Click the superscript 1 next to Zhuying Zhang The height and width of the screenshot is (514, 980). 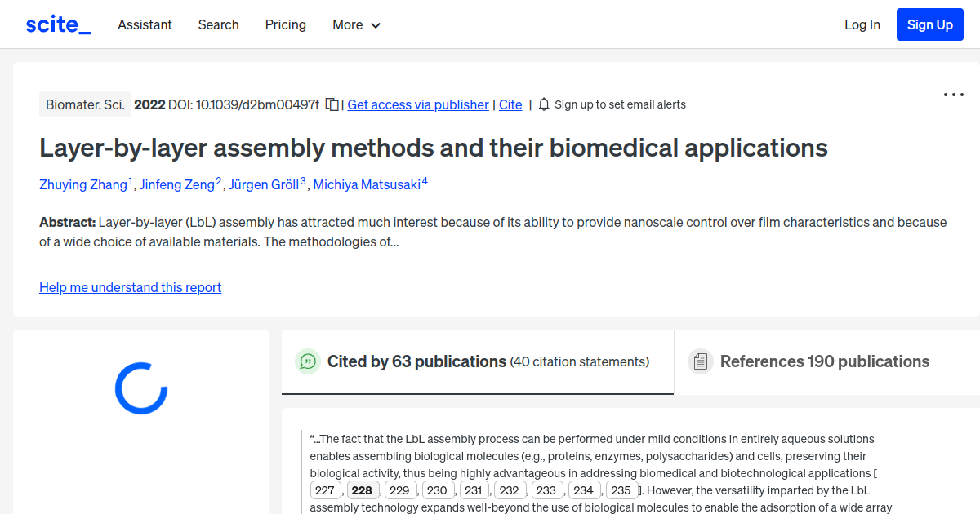(129, 179)
